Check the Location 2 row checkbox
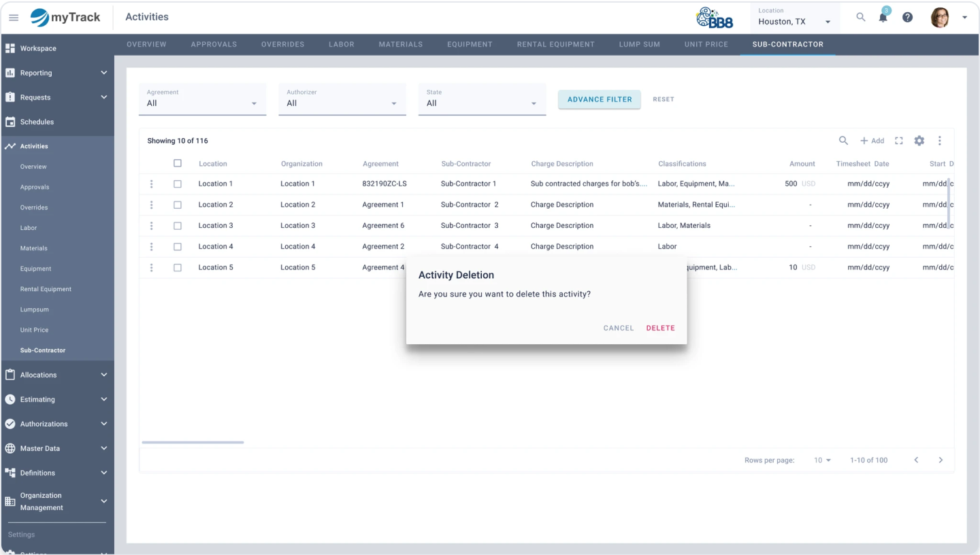 [178, 205]
